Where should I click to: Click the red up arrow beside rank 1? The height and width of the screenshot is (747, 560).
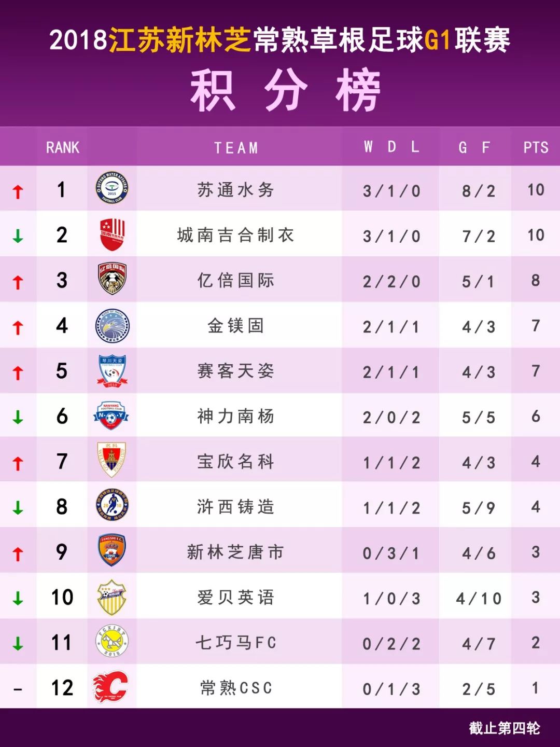18,192
